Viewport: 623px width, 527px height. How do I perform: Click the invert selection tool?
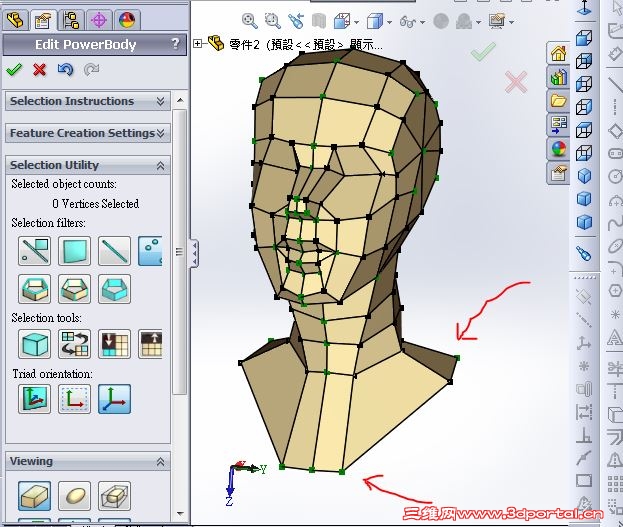(74, 344)
